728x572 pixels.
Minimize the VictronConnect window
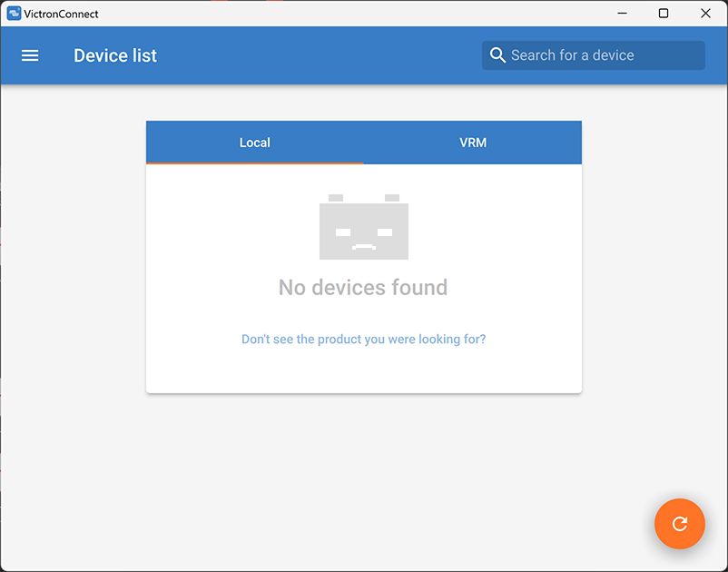coord(623,14)
